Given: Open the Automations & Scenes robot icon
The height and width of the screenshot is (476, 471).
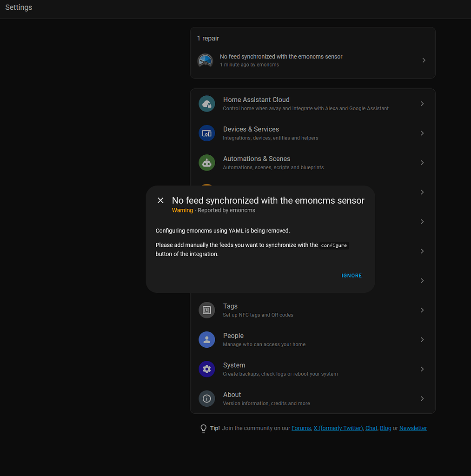Looking at the screenshot, I should 206,163.
